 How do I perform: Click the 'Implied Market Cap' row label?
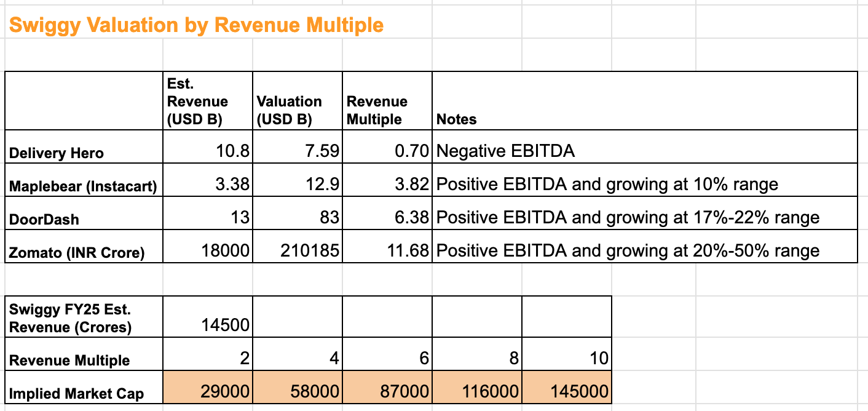(x=84, y=387)
